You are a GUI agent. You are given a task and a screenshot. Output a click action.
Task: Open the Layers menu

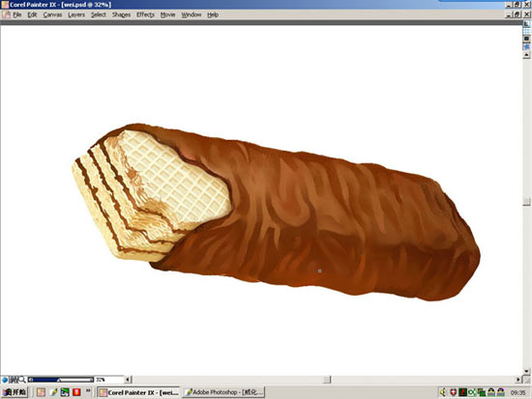tap(76, 14)
